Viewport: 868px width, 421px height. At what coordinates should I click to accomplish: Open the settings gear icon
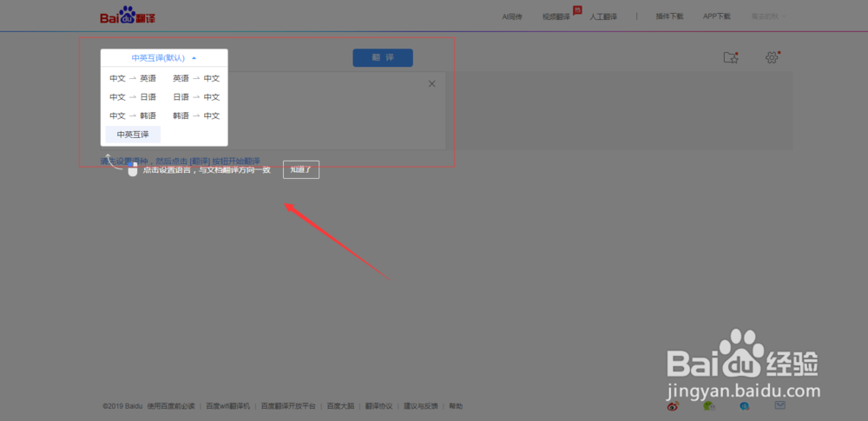772,57
